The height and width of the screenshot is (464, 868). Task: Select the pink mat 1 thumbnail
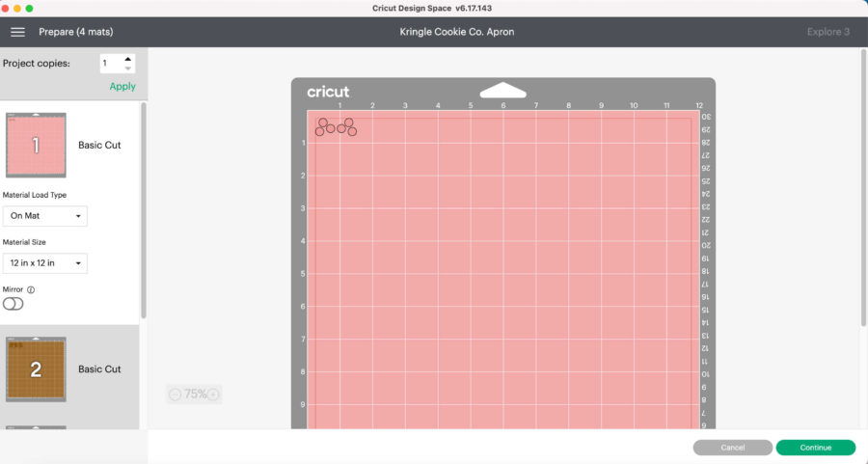click(x=36, y=146)
